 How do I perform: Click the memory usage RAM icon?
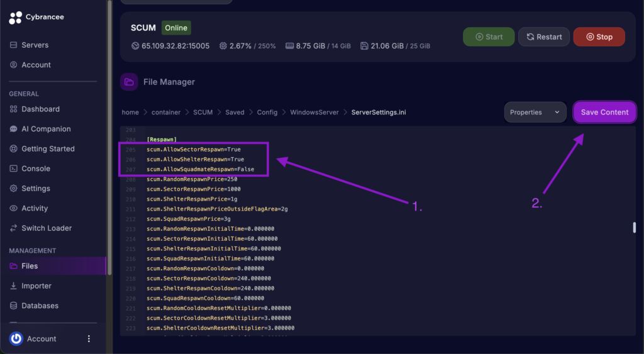pos(289,46)
